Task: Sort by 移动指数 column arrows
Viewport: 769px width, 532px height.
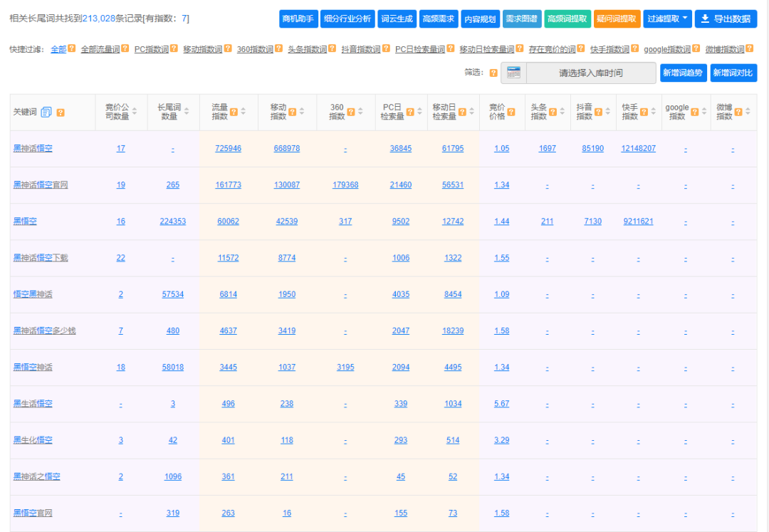Action: coord(302,112)
